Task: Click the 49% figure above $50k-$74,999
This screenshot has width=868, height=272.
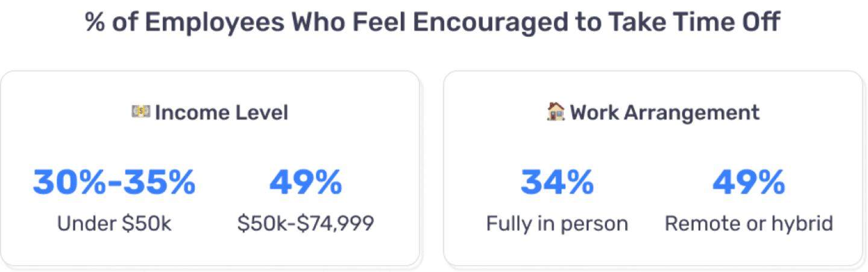Action: point(306,182)
